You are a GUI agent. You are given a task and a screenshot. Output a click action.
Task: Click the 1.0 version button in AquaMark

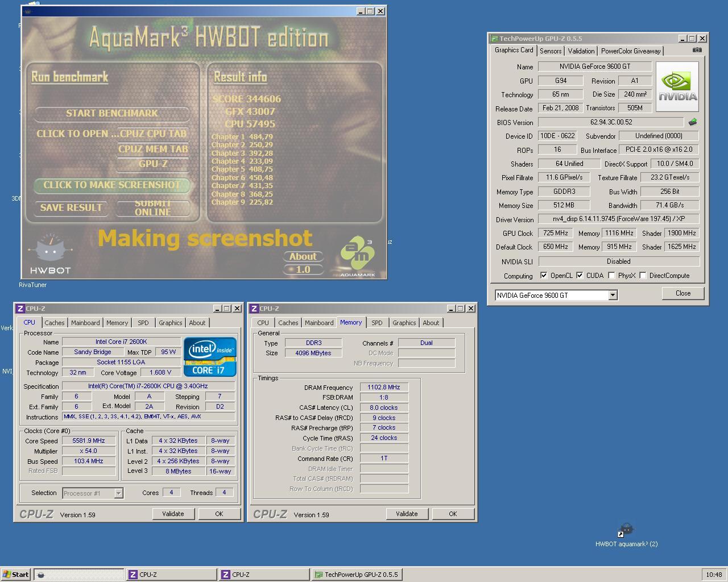(x=303, y=269)
